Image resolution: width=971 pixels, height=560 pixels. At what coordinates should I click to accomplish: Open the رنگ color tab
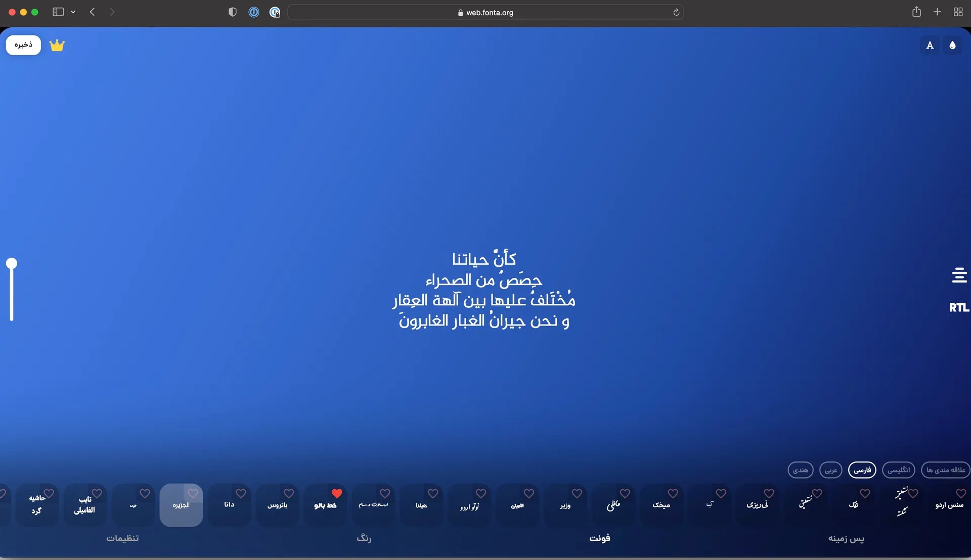click(364, 538)
